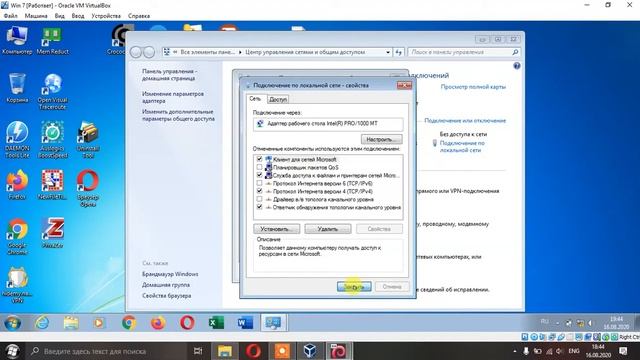Switch to the Доступ tab

(x=278, y=99)
